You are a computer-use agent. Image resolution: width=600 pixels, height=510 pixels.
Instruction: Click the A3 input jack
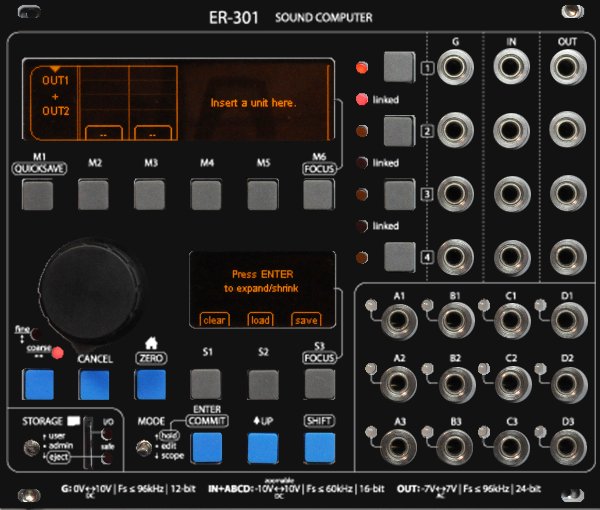[399, 447]
